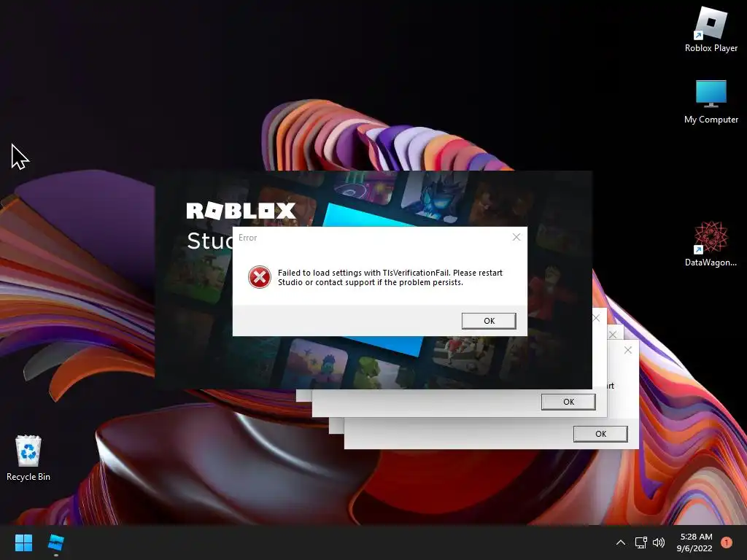Close the front Error dialog with X
Viewport: 747px width, 560px height.
pyautogui.click(x=516, y=237)
